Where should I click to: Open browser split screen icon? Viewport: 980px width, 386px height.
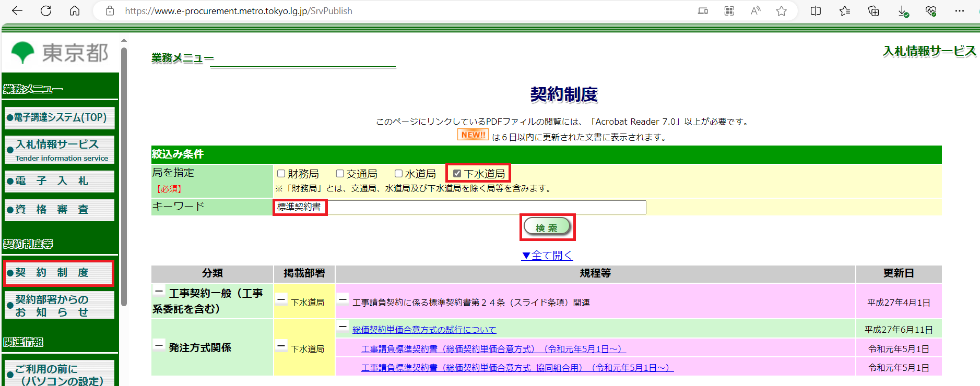click(x=816, y=11)
